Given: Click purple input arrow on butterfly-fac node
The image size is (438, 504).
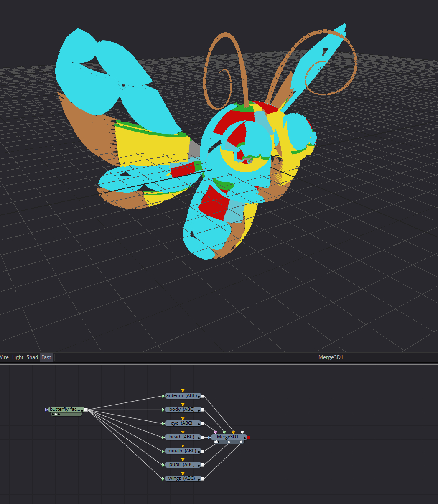Looking at the screenshot, I should coord(46,410).
